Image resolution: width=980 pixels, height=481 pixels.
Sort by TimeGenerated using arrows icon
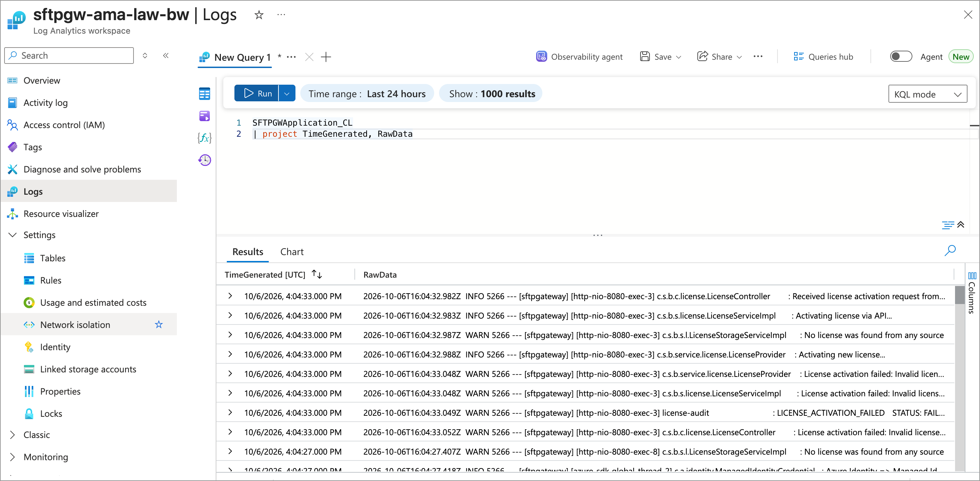click(x=317, y=274)
